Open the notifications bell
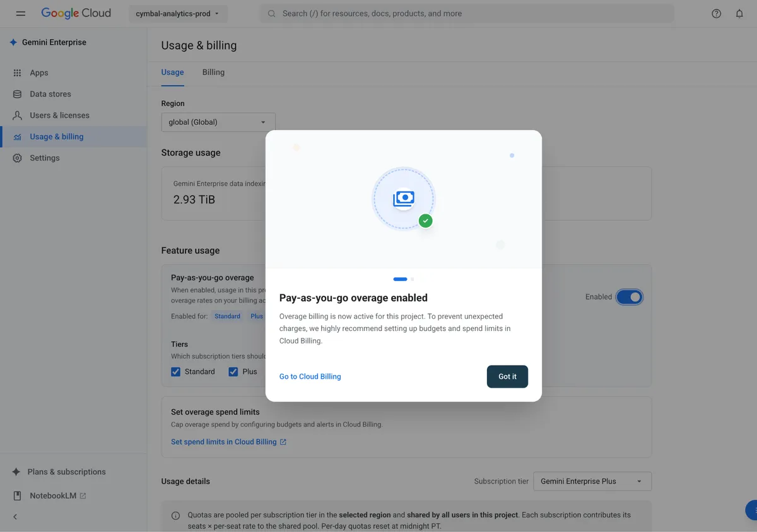 pos(739,13)
